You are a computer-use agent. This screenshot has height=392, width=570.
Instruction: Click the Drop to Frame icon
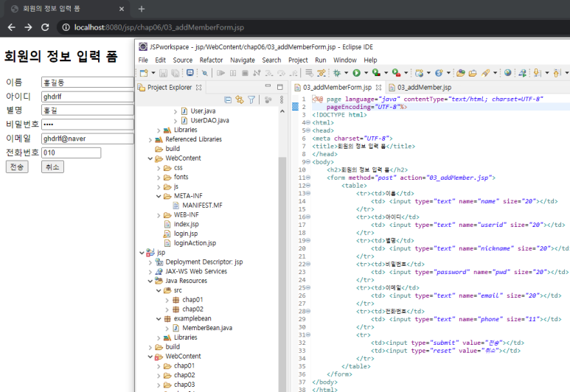point(309,73)
